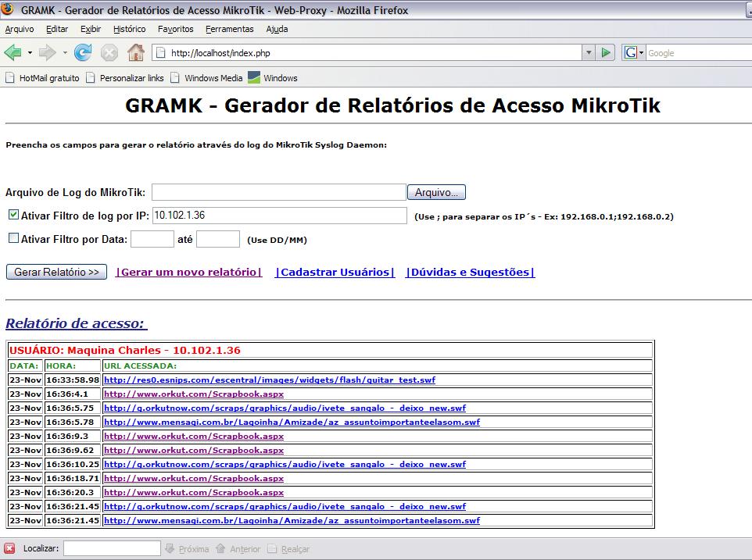Open the Editar menu
The width and height of the screenshot is (752, 560).
(x=57, y=29)
